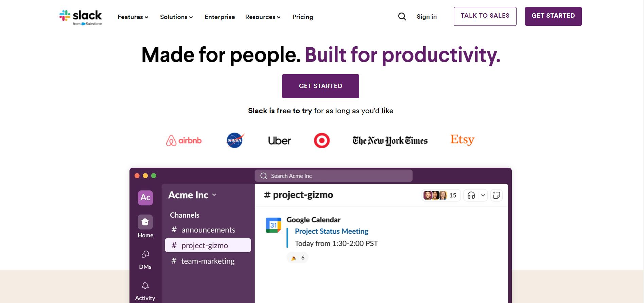Click the Talk to Sales button
The height and width of the screenshot is (303, 644).
485,16
